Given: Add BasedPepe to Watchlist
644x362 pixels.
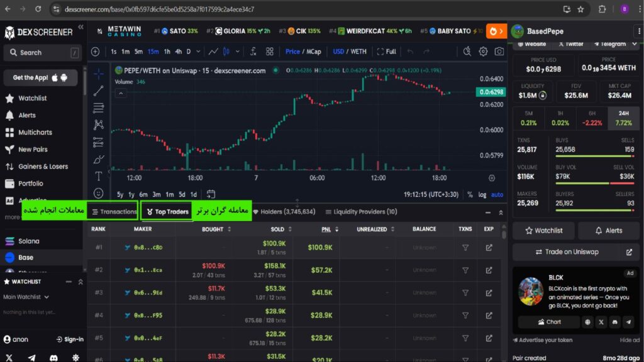Looking at the screenshot, I should tap(543, 231).
